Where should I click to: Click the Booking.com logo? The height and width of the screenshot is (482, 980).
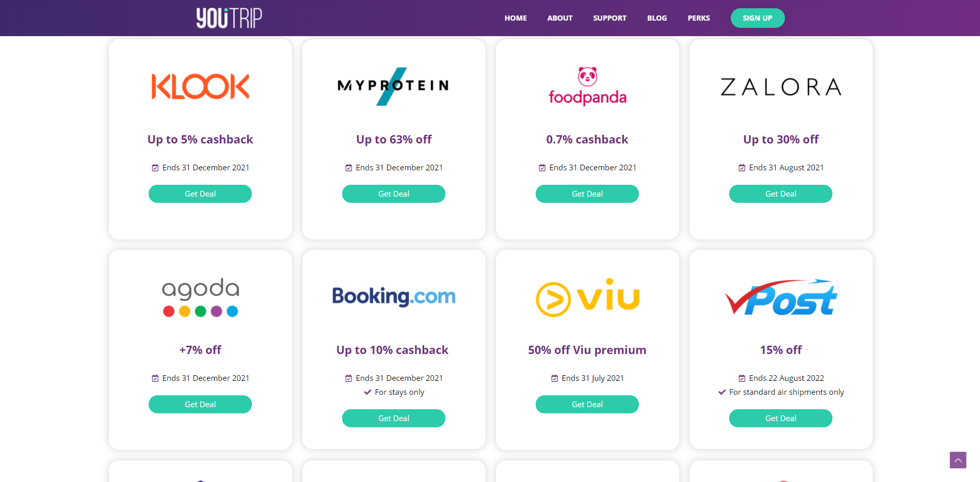[x=394, y=296]
